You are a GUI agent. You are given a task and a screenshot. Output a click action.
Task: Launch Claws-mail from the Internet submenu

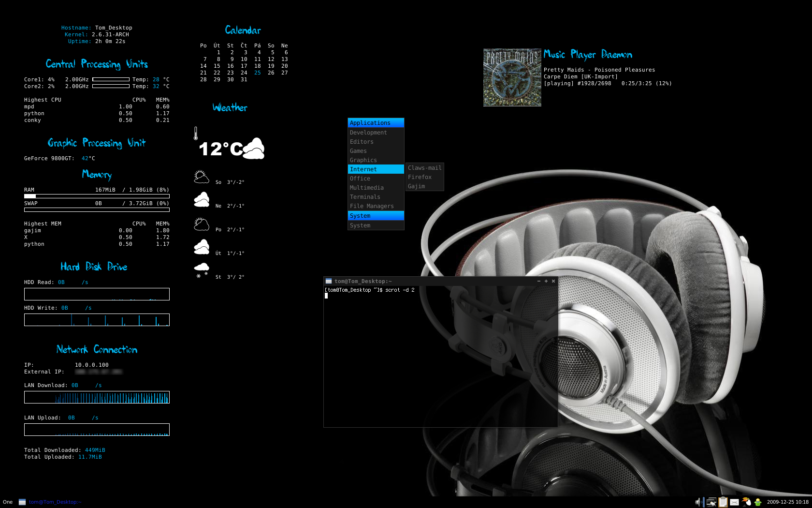point(424,168)
